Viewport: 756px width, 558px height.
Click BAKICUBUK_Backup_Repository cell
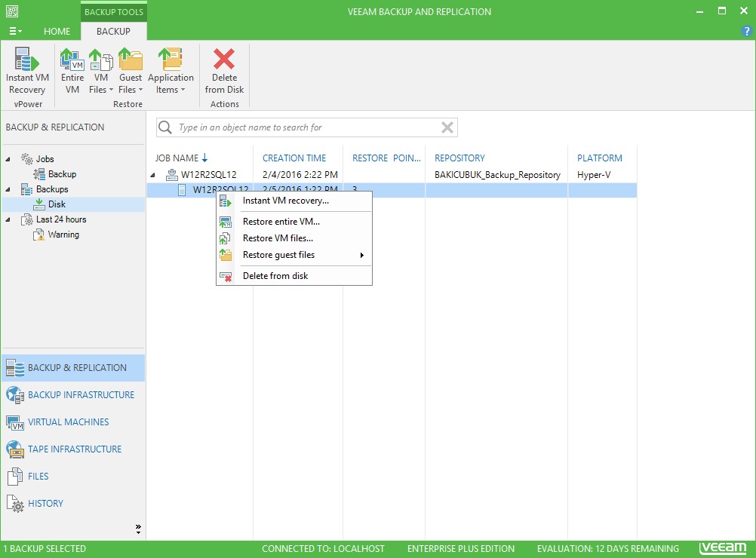point(497,174)
